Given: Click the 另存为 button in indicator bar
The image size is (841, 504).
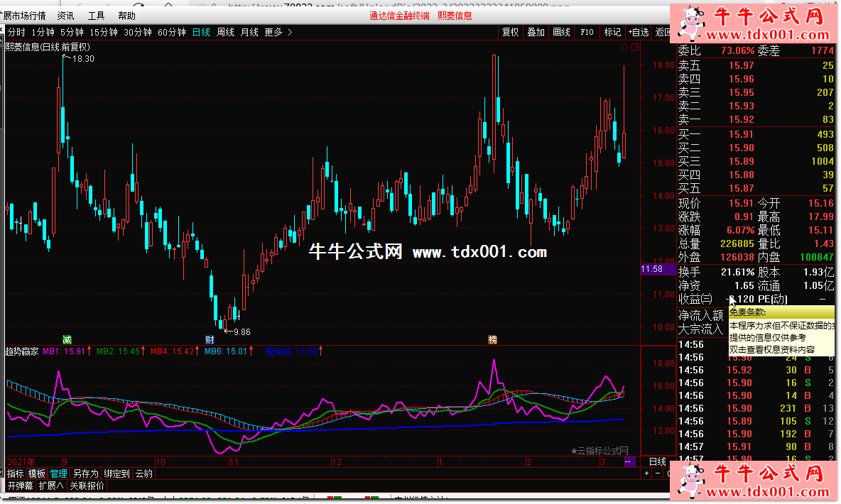Looking at the screenshot, I should (x=86, y=473).
